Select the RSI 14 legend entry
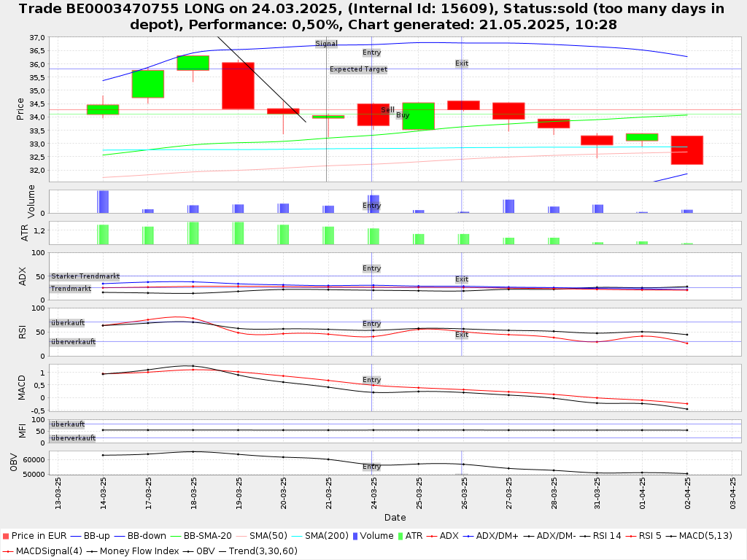 point(602,536)
